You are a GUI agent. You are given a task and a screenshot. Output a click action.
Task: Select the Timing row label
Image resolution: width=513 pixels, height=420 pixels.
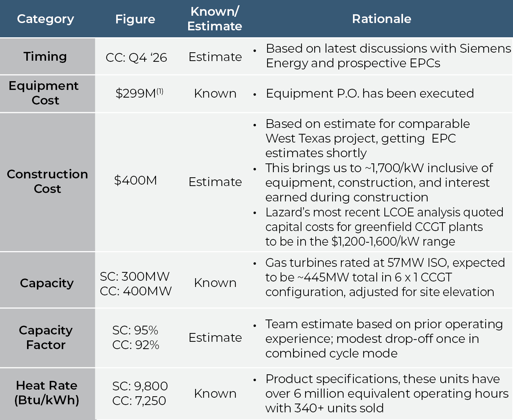pyautogui.click(x=45, y=57)
